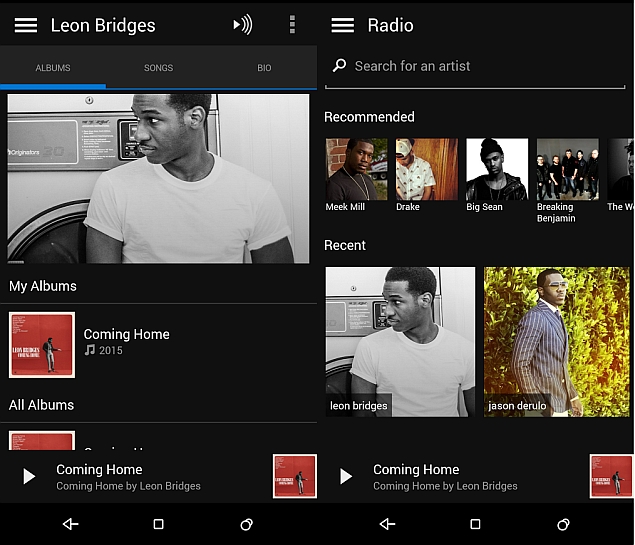Image resolution: width=635 pixels, height=545 pixels.
Task: Tap the Radio header title
Action: pos(390,26)
